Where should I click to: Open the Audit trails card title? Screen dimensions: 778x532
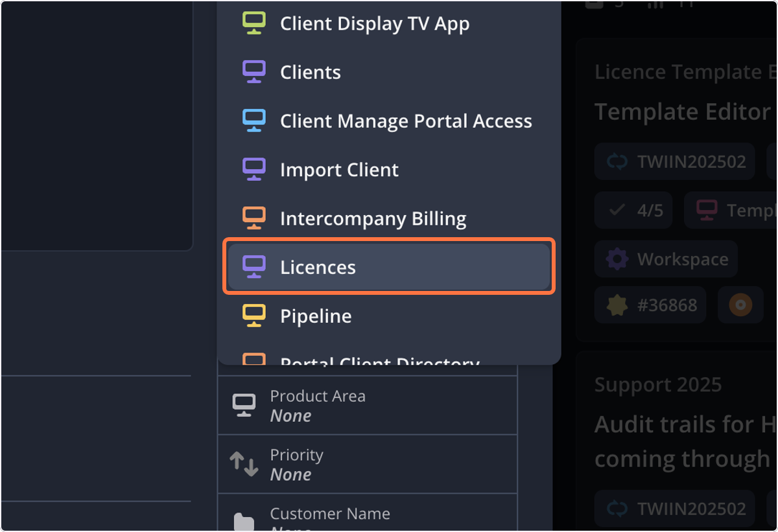[x=686, y=442]
